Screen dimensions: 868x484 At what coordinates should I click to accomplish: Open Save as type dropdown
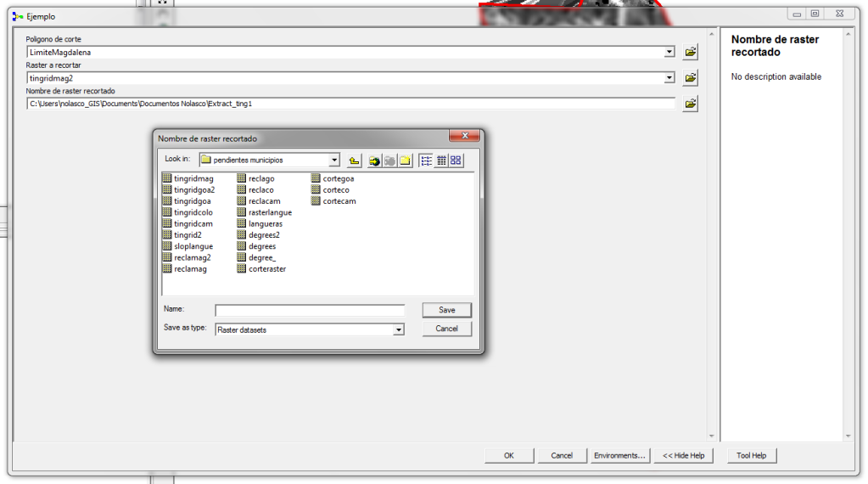(399, 330)
